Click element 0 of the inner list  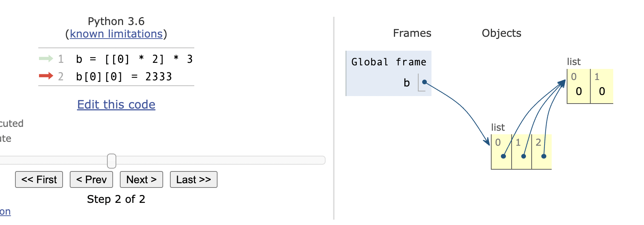pyautogui.click(x=579, y=91)
